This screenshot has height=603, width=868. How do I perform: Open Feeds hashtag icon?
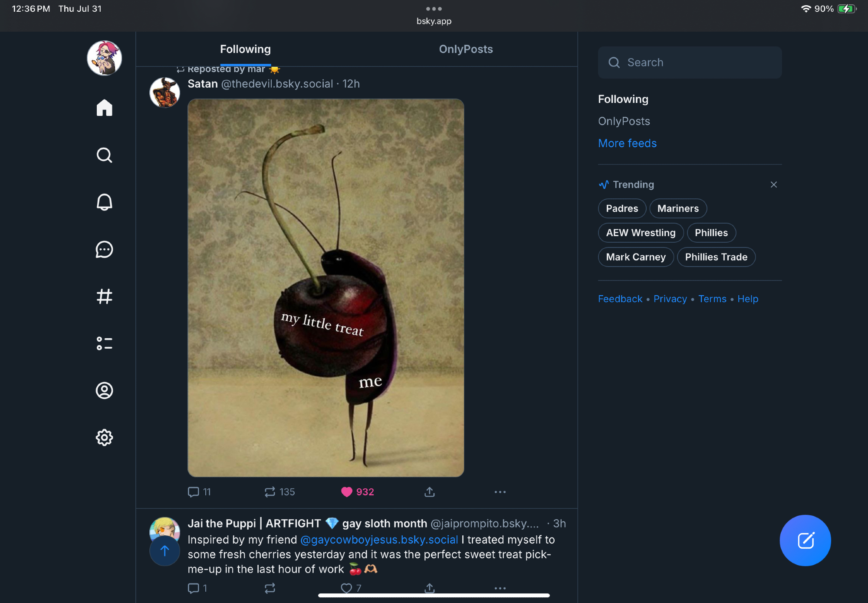coord(104,297)
